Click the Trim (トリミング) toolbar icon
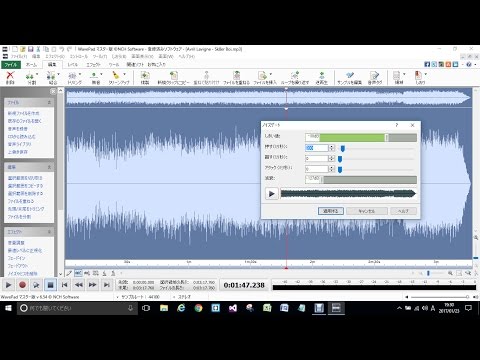The height and width of the screenshot is (360, 480). (73, 78)
